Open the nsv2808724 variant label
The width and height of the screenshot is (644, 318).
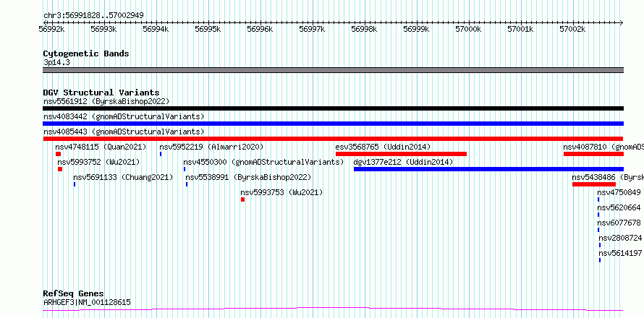620,238
